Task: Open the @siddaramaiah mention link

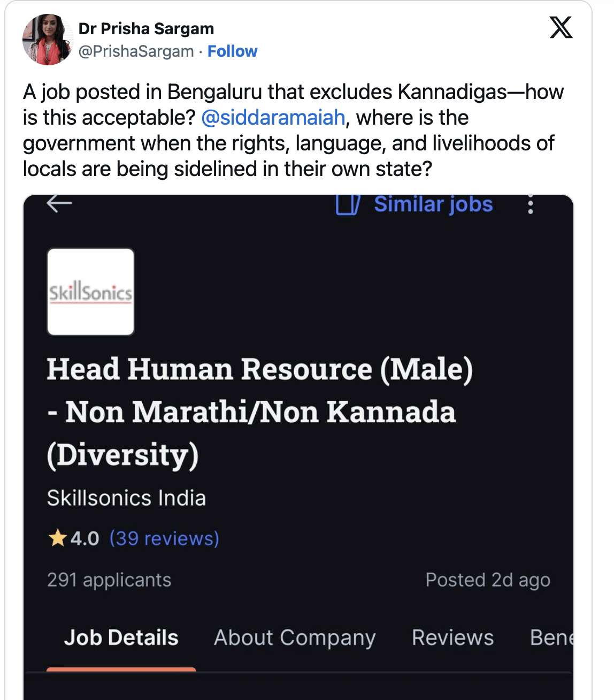Action: pos(273,118)
